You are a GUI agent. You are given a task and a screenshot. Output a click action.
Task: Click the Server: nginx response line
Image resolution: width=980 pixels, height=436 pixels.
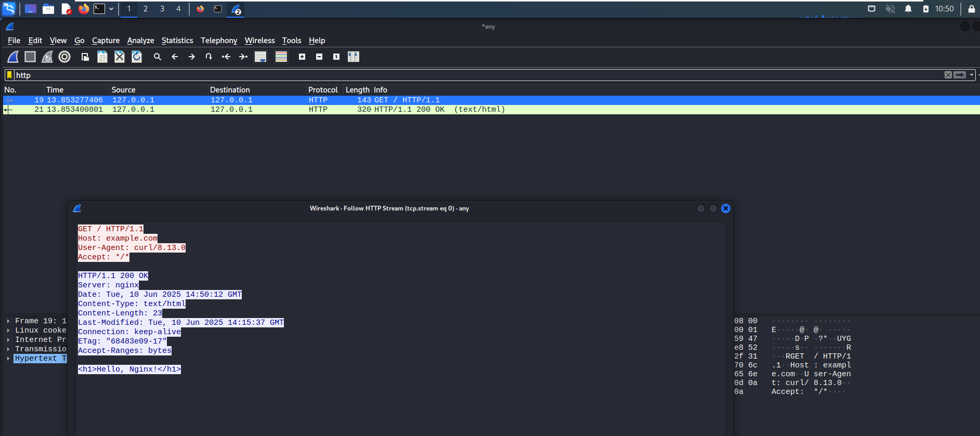pos(108,285)
